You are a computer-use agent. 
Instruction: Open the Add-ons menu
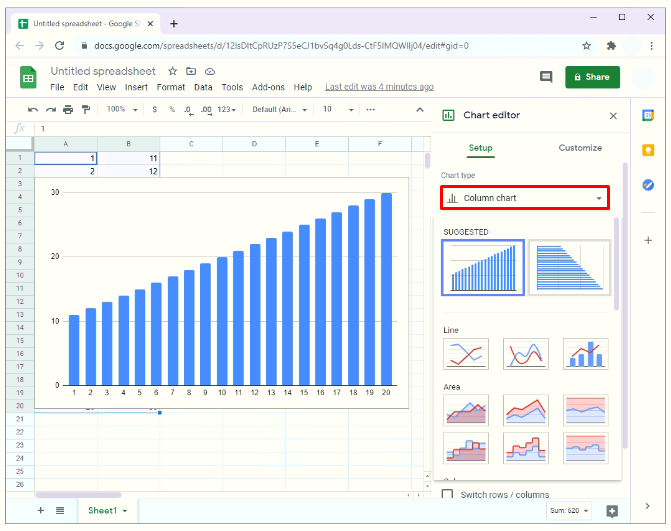[268, 87]
